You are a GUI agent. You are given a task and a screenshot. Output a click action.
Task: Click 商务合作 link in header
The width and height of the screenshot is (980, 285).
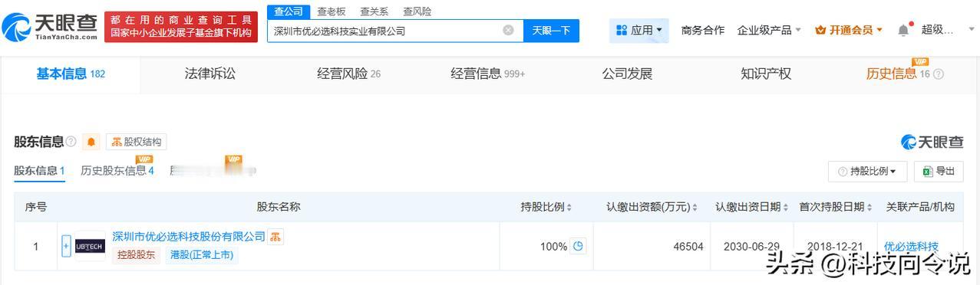coord(702,31)
